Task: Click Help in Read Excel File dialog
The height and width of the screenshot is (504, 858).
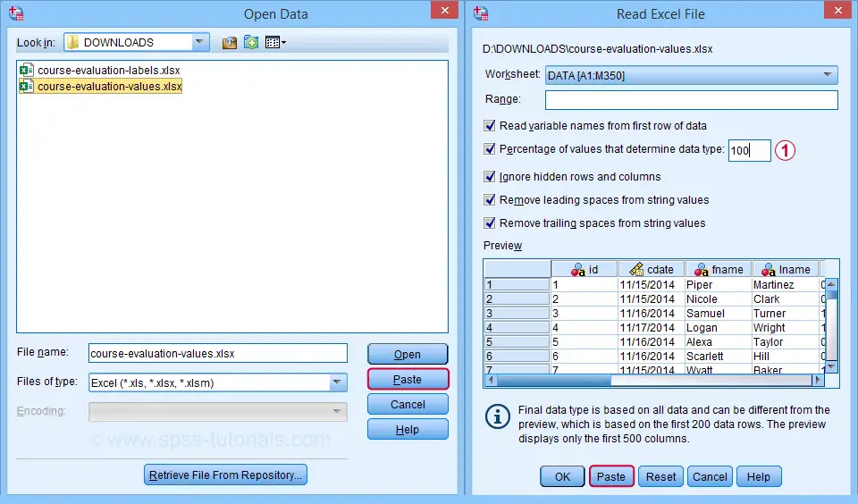Action: 759,476
